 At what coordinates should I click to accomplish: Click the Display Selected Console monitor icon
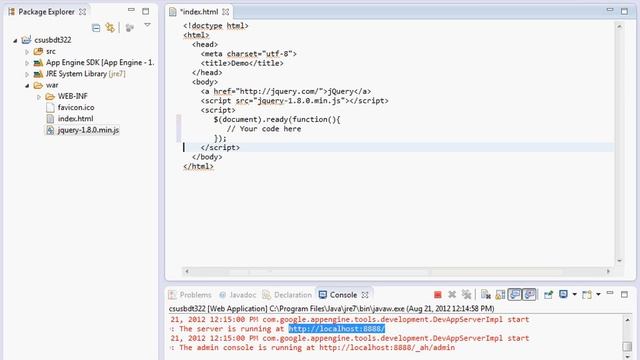[x=563, y=294]
